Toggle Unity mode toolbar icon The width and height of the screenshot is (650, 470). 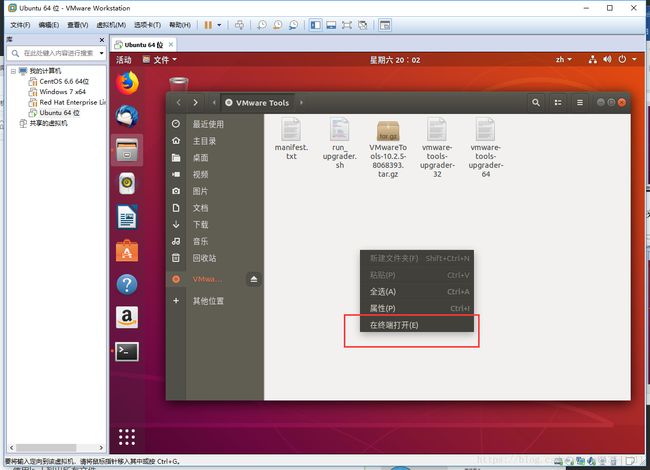(363, 25)
